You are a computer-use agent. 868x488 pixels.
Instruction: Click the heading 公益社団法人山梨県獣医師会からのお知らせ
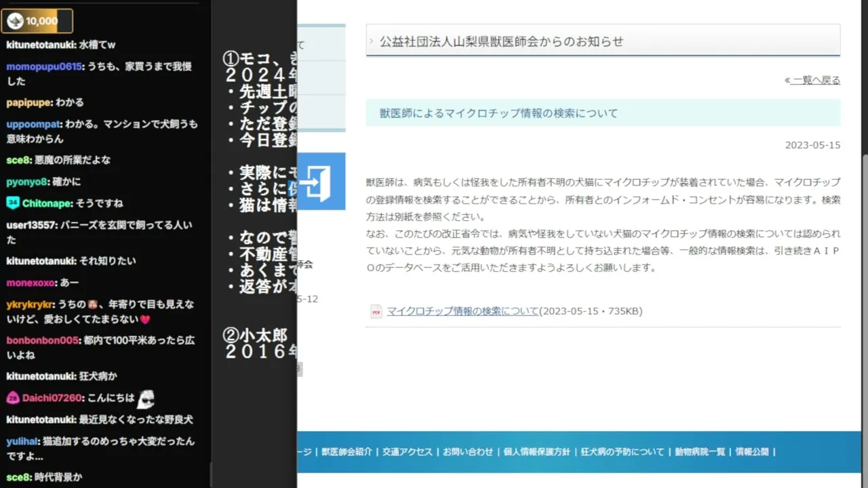coord(501,41)
